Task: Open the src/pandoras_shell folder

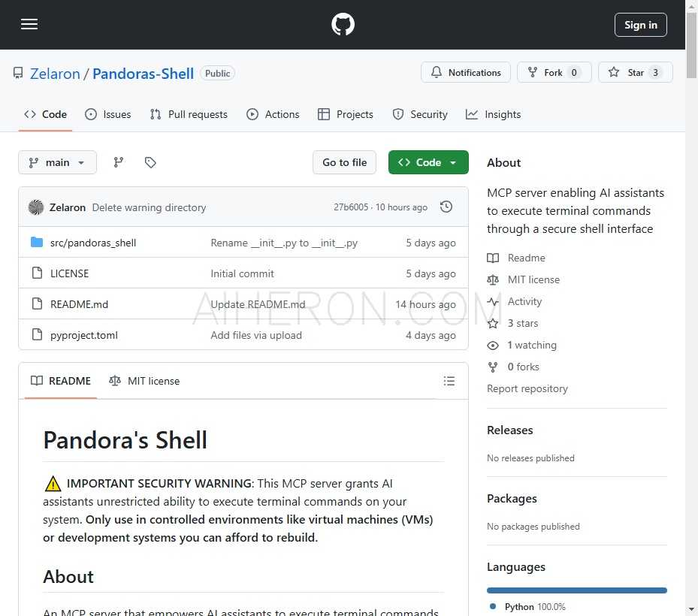Action: tap(93, 243)
